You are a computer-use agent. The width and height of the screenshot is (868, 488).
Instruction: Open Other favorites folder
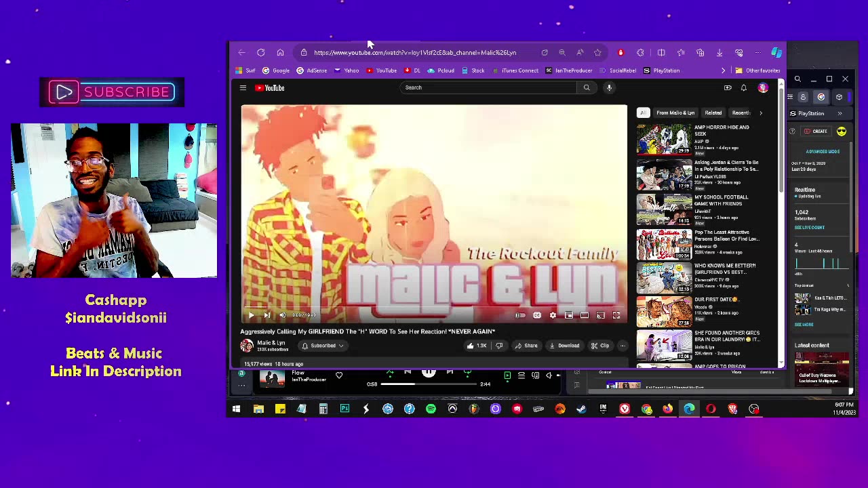click(757, 70)
